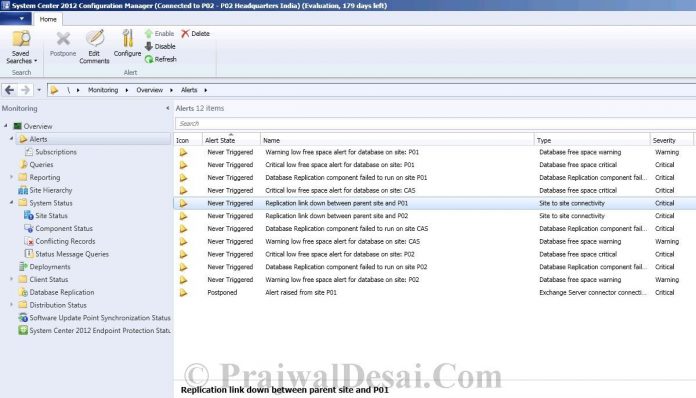Click the Overview breadcrumb
The image size is (696, 398).
click(150, 90)
